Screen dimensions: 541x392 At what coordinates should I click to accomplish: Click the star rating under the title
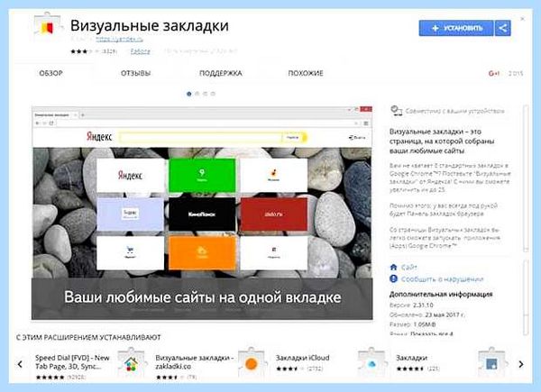click(85, 51)
